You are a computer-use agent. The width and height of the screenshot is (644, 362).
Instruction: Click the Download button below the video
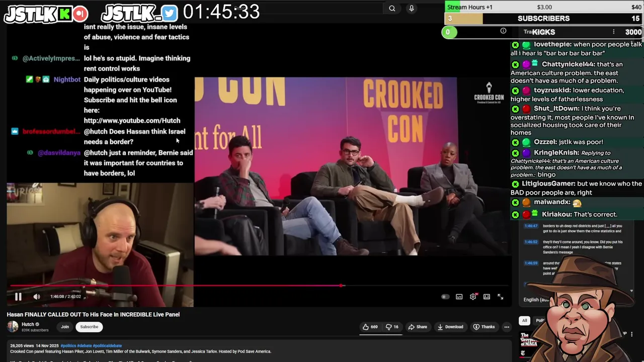(450, 327)
